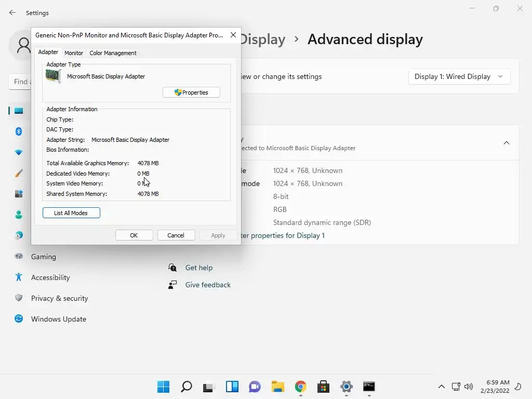Screen dimensions: 532x399
Task: Open adapter Properties button
Action: click(191, 92)
